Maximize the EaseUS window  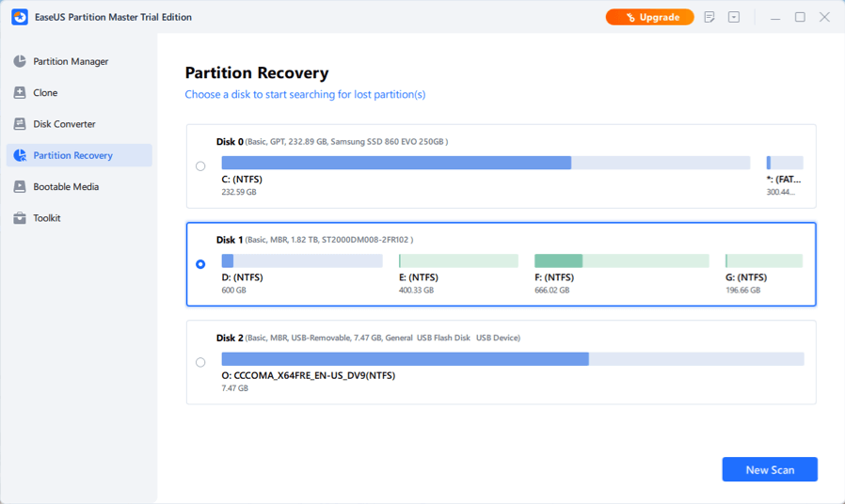800,17
